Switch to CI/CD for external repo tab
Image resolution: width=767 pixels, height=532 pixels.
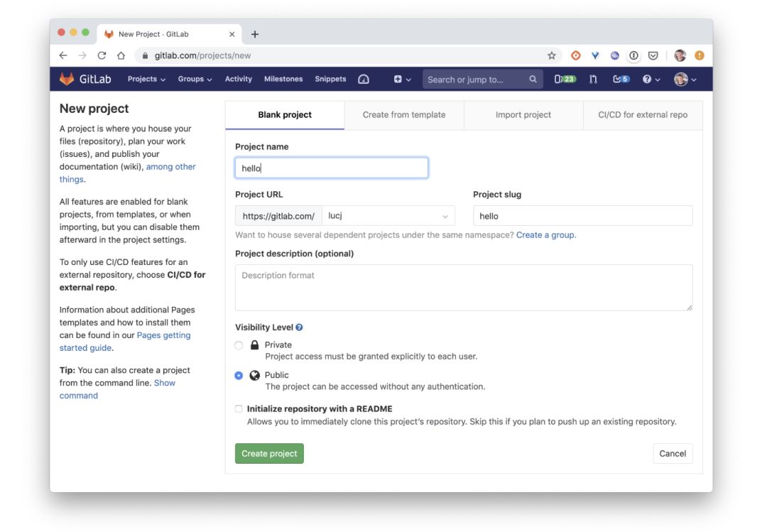click(x=643, y=115)
